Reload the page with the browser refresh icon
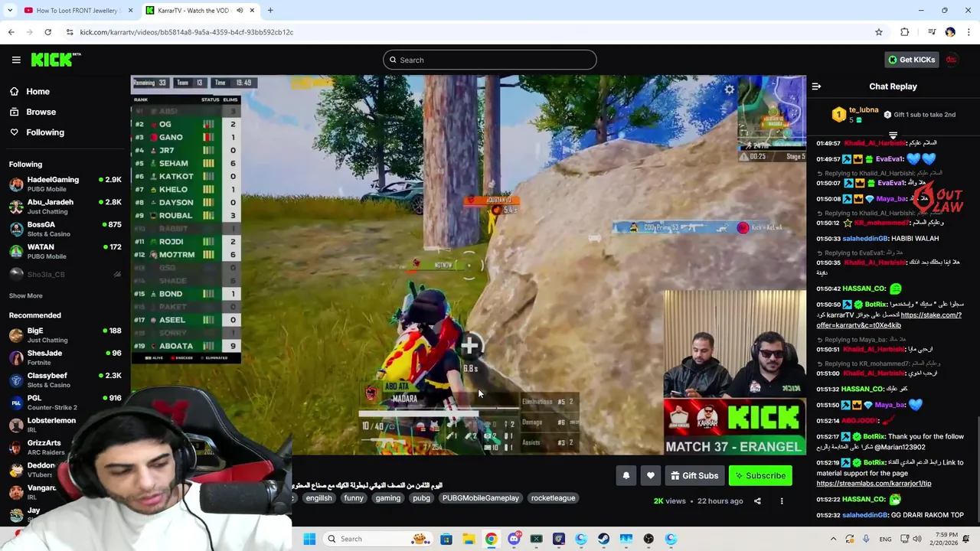 tap(47, 32)
